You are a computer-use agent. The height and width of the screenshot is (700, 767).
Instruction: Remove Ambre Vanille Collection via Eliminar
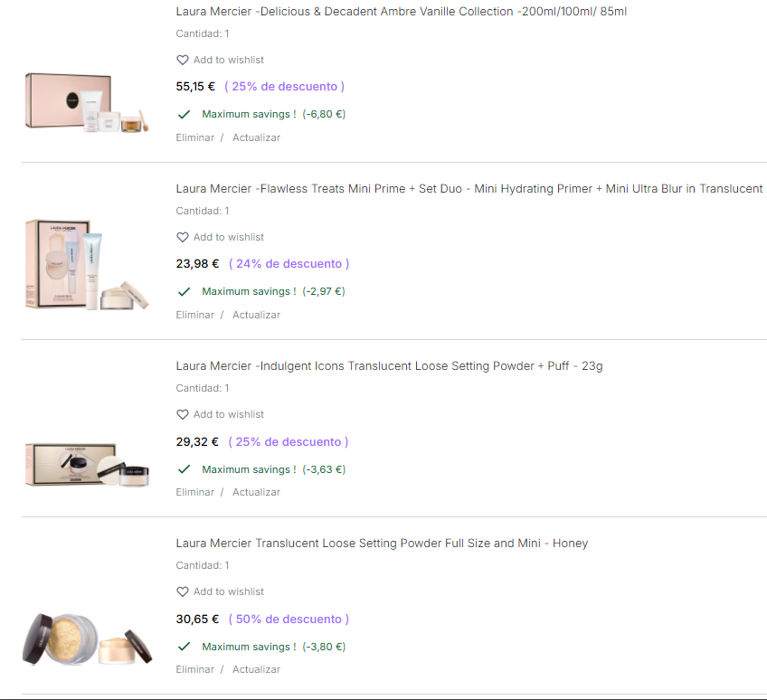[195, 137]
